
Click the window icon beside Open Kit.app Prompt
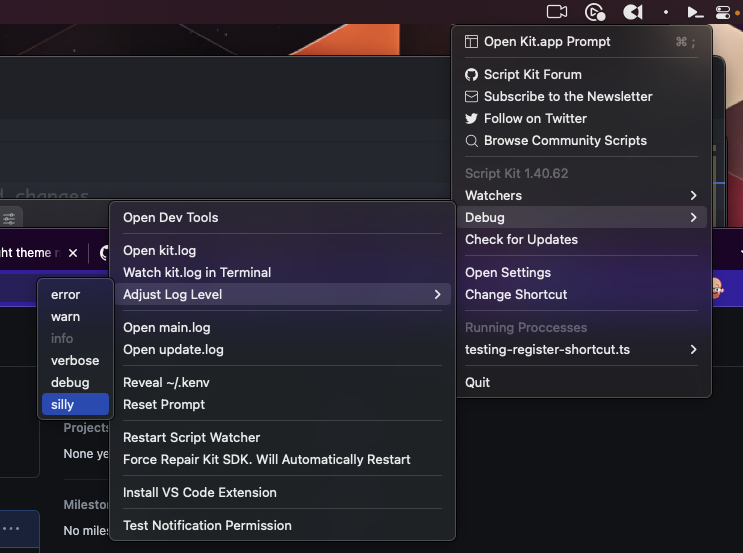(471, 42)
